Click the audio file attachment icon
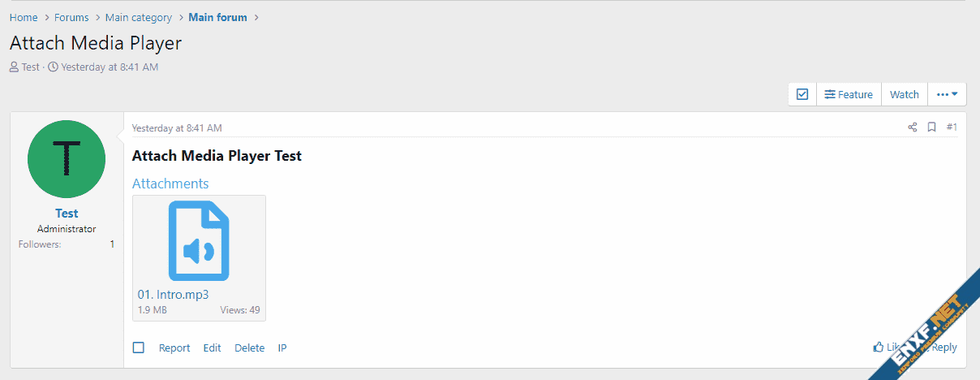The width and height of the screenshot is (980, 380). pyautogui.click(x=199, y=240)
